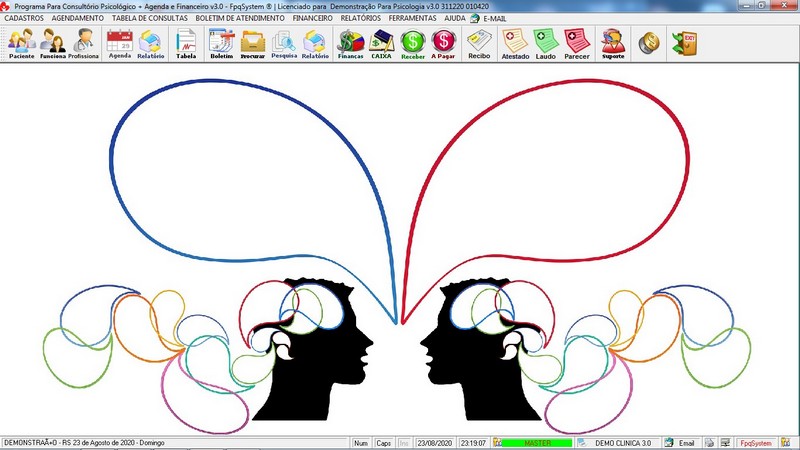Click the gold coin toolbar icon
800x450 pixels.
[x=649, y=43]
